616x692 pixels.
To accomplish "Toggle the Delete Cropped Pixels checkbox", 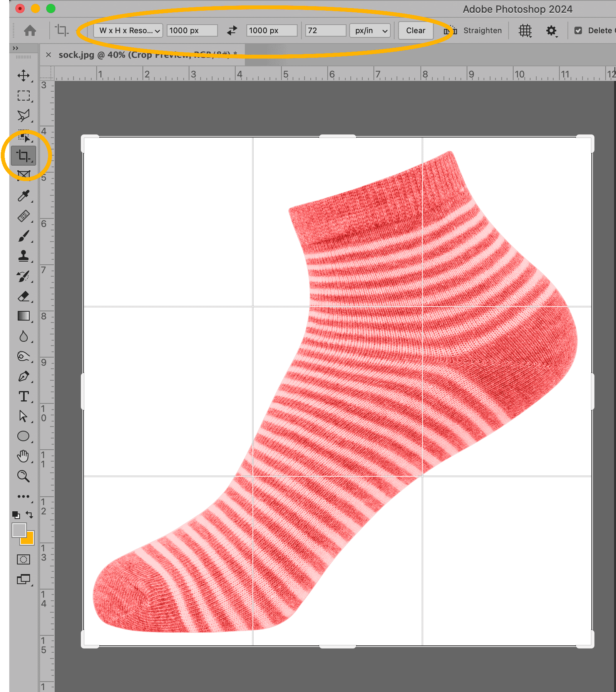I will [x=578, y=30].
